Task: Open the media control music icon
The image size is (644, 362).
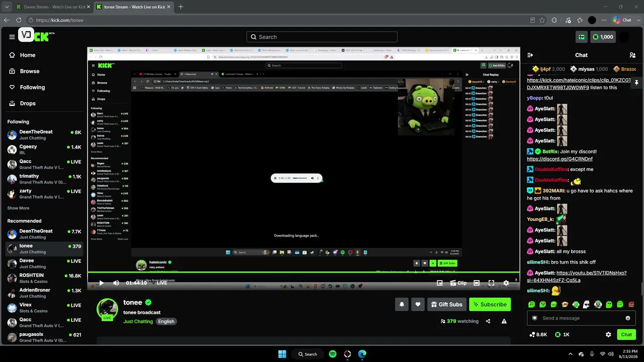Action: click(568, 20)
